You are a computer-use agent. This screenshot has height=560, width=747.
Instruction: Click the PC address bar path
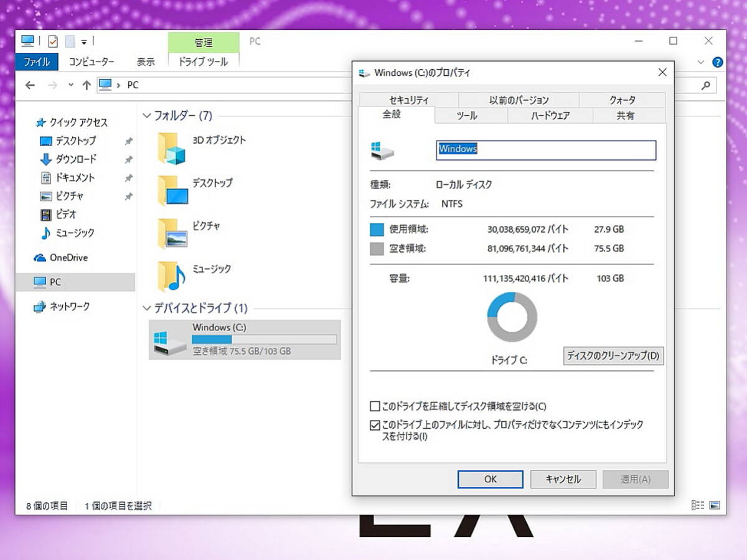[133, 85]
